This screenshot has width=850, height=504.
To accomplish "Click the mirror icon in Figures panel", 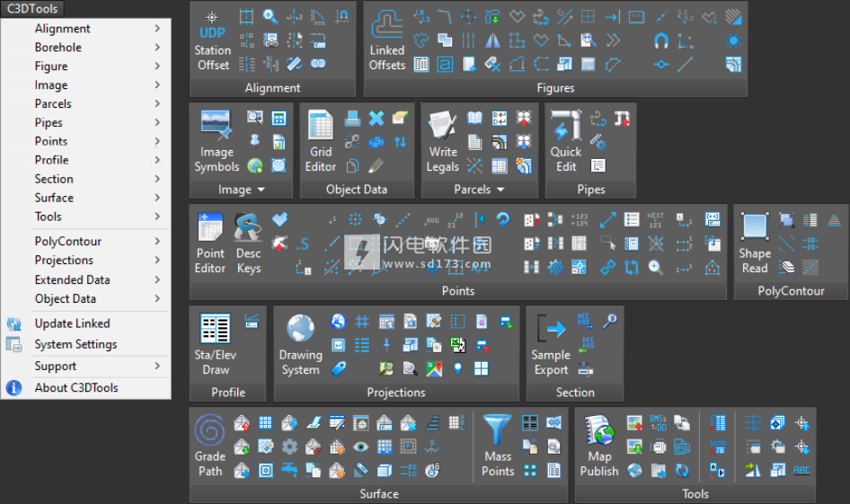I will coord(492,40).
